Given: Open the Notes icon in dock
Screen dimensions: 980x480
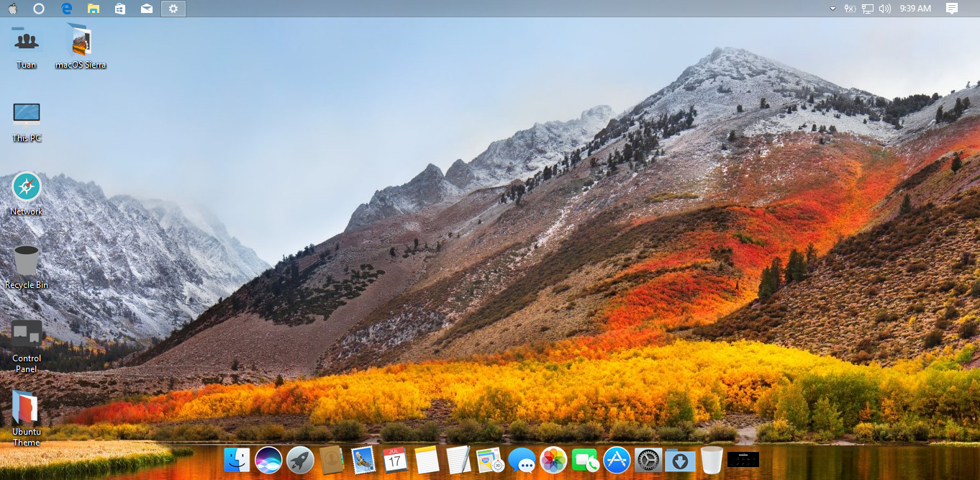Looking at the screenshot, I should tap(427, 460).
